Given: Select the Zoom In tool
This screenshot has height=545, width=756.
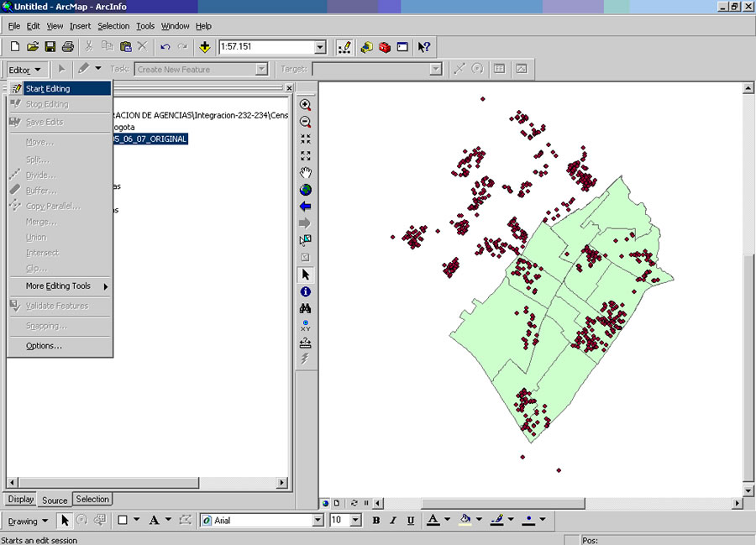Looking at the screenshot, I should point(305,106).
